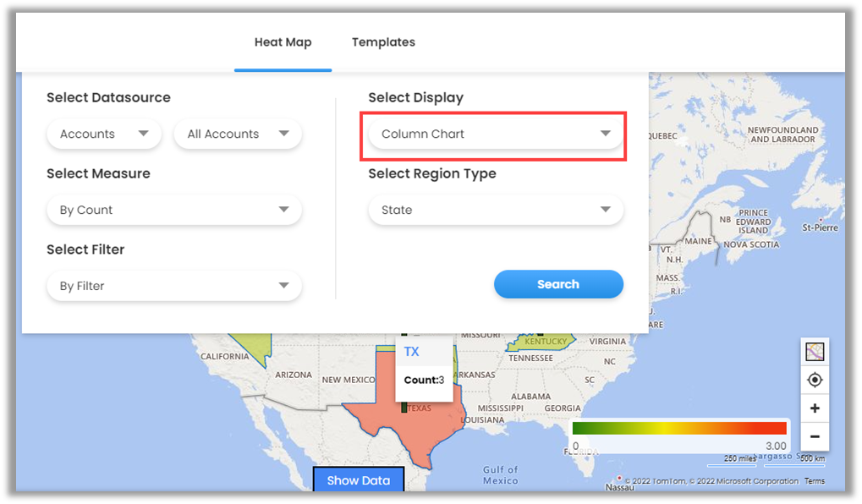Open the By Count measure dropdown
The height and width of the screenshot is (504, 862).
click(x=174, y=210)
